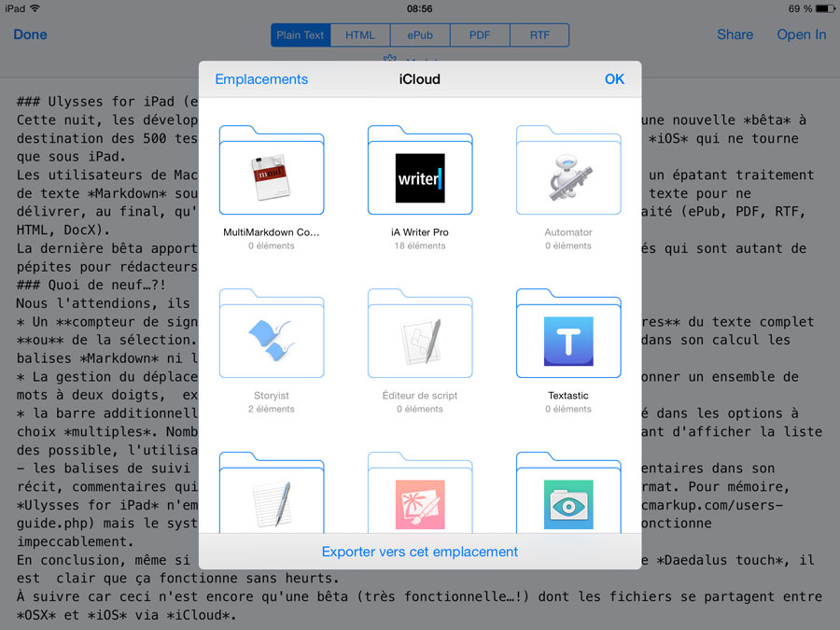Go back to Emplacements list

261,79
